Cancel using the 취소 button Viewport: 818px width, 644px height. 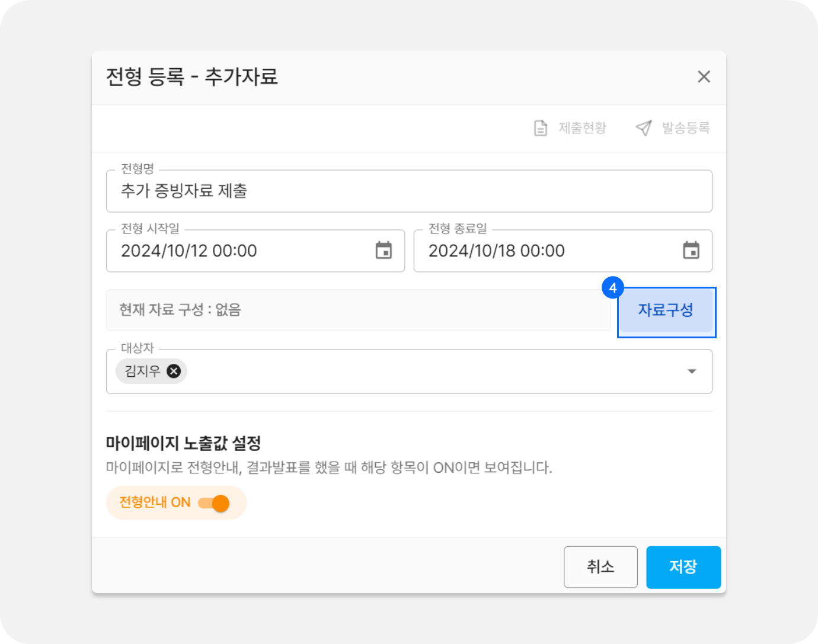point(600,567)
